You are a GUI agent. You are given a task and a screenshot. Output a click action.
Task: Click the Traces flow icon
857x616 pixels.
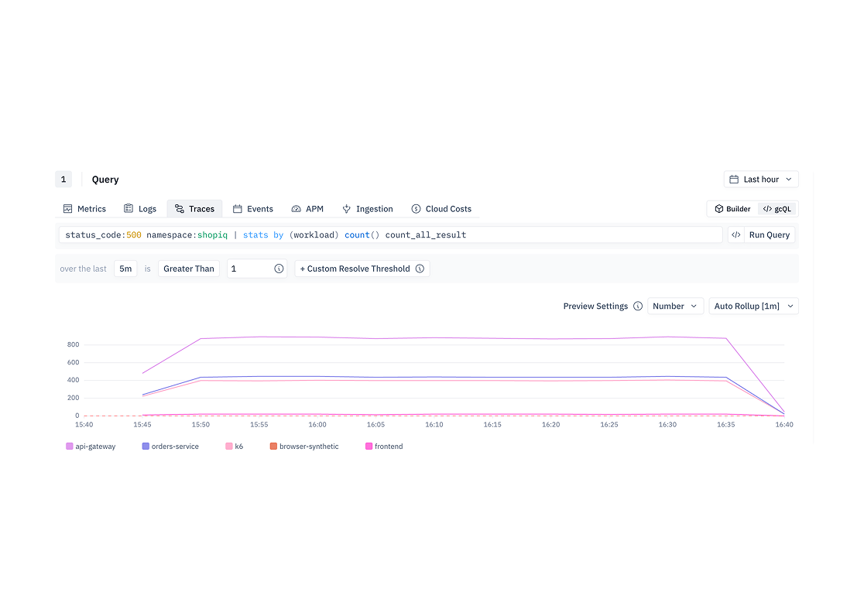point(180,209)
